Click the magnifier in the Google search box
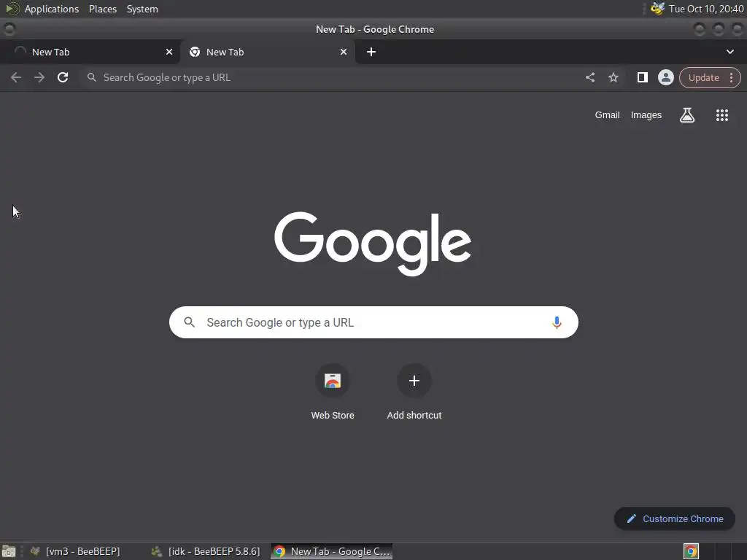The image size is (747, 560). [x=189, y=322]
